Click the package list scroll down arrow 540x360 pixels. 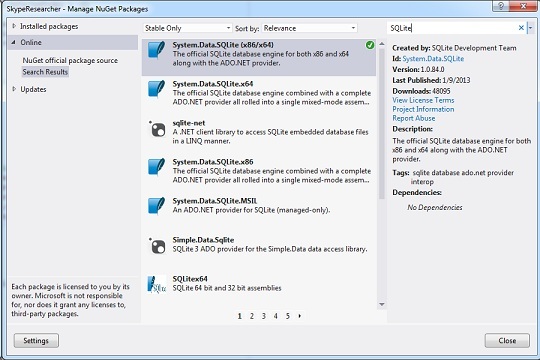[x=382, y=304]
